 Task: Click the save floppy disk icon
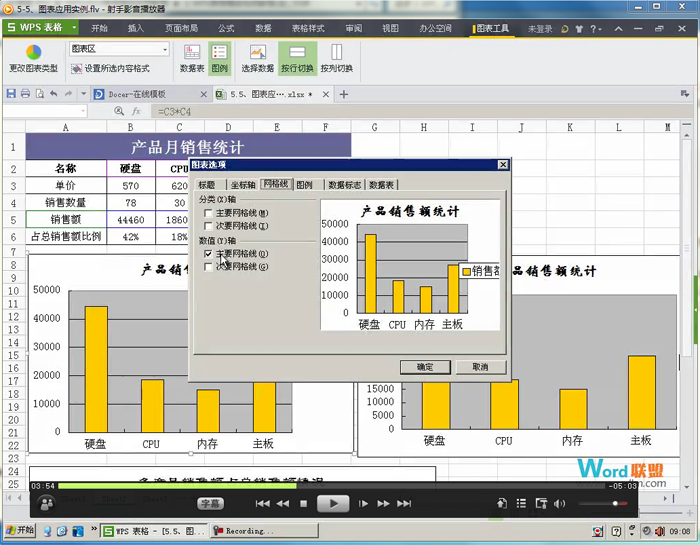tap(11, 94)
